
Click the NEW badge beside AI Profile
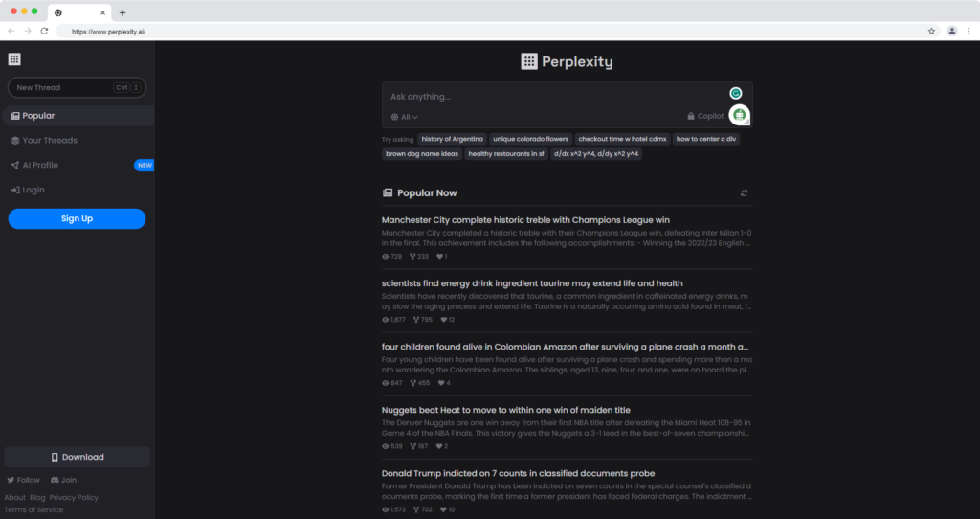(145, 165)
